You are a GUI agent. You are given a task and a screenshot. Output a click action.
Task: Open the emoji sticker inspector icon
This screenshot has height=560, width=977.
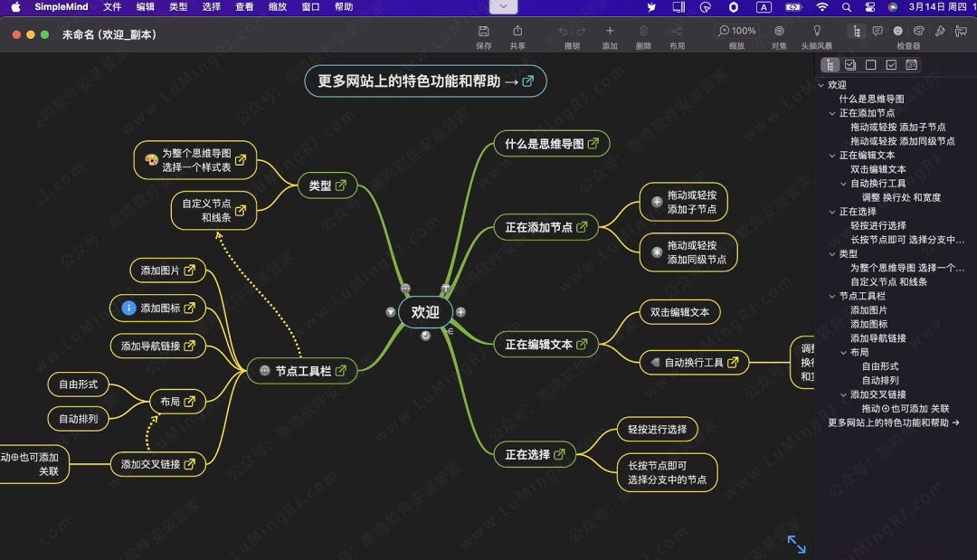[x=898, y=32]
